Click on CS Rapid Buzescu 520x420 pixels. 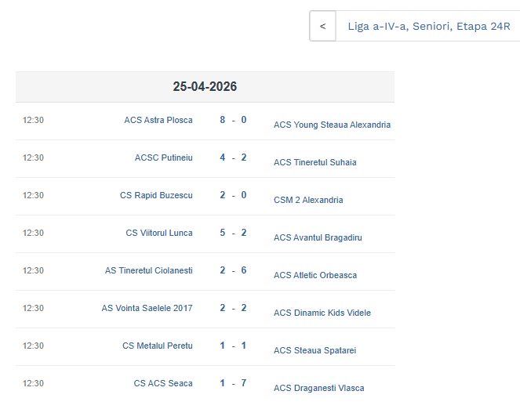[x=156, y=195]
